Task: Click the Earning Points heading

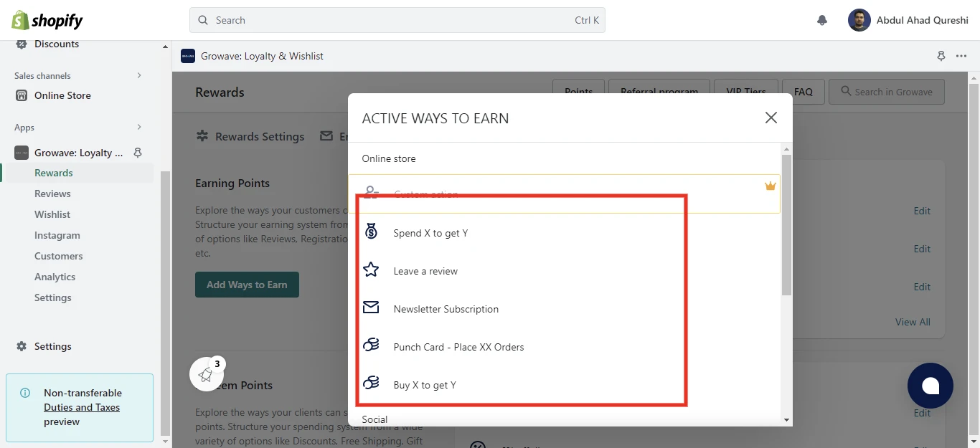Action: click(232, 184)
